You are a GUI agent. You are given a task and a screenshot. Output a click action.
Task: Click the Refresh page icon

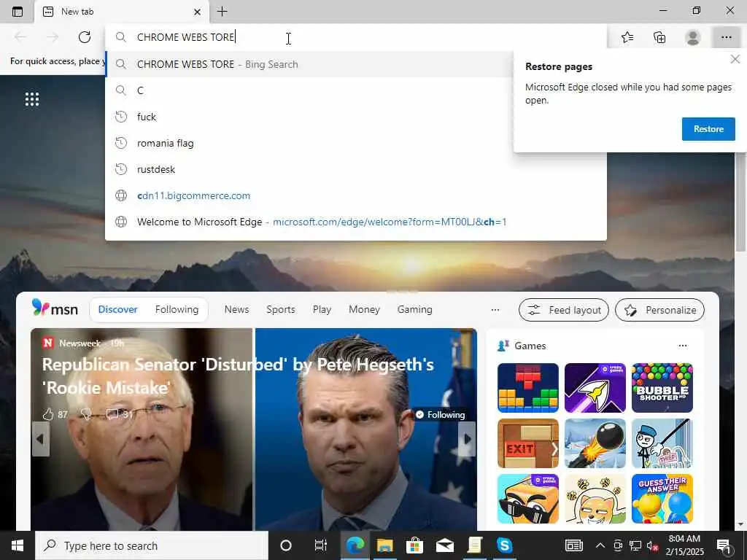[85, 37]
